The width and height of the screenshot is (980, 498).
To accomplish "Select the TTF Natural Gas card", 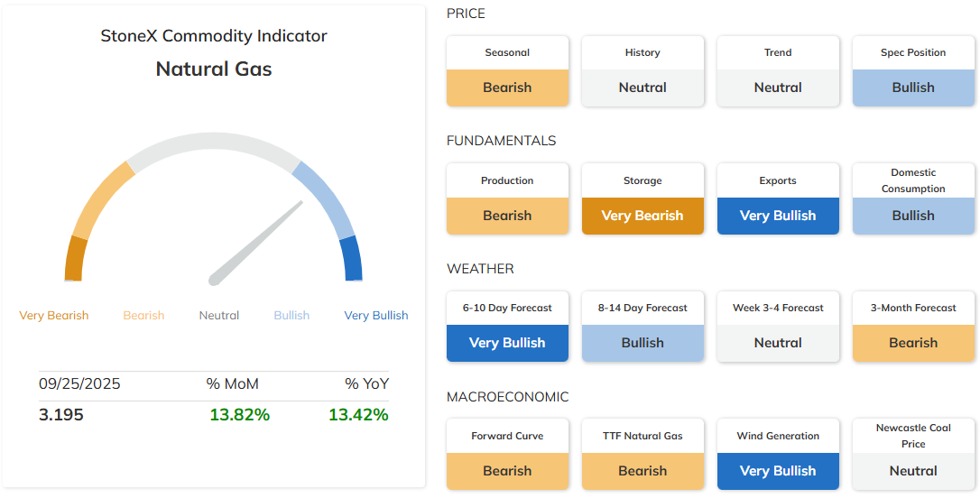I will [643, 455].
